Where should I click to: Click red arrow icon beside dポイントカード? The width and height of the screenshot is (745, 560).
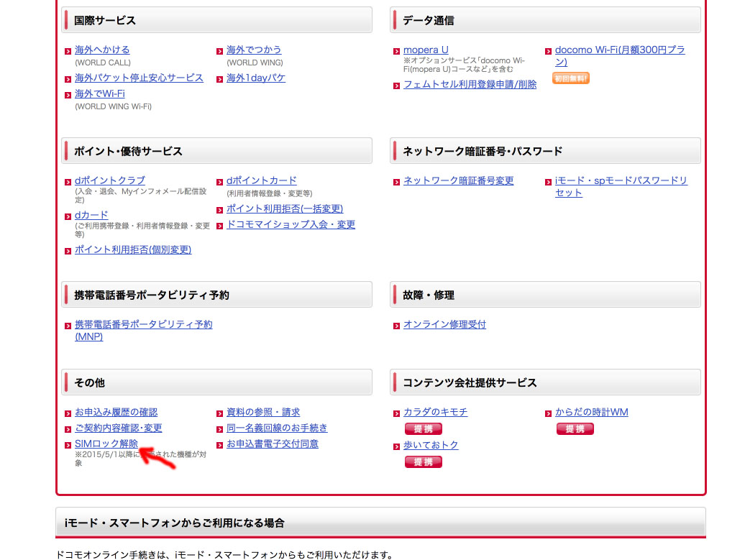(219, 182)
